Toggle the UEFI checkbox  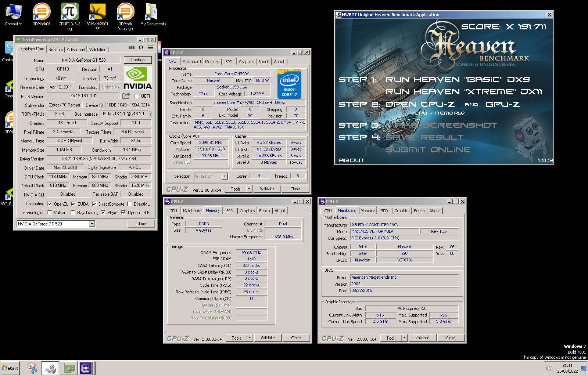pyautogui.click(x=137, y=96)
